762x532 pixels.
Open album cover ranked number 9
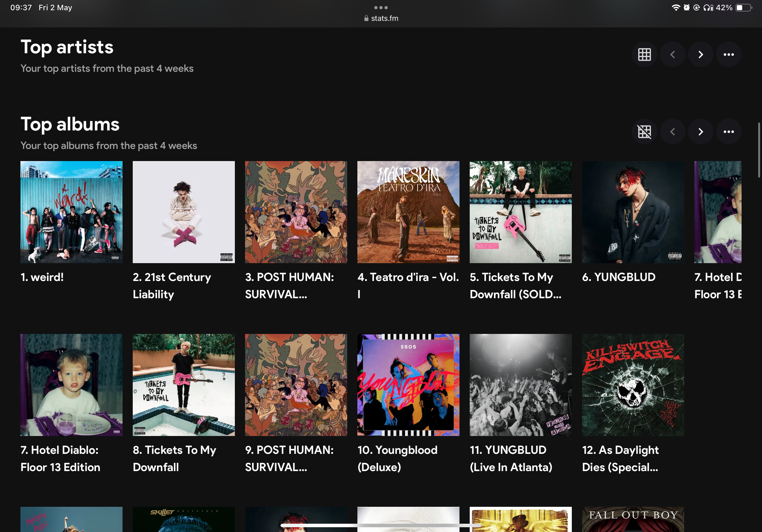tap(296, 385)
